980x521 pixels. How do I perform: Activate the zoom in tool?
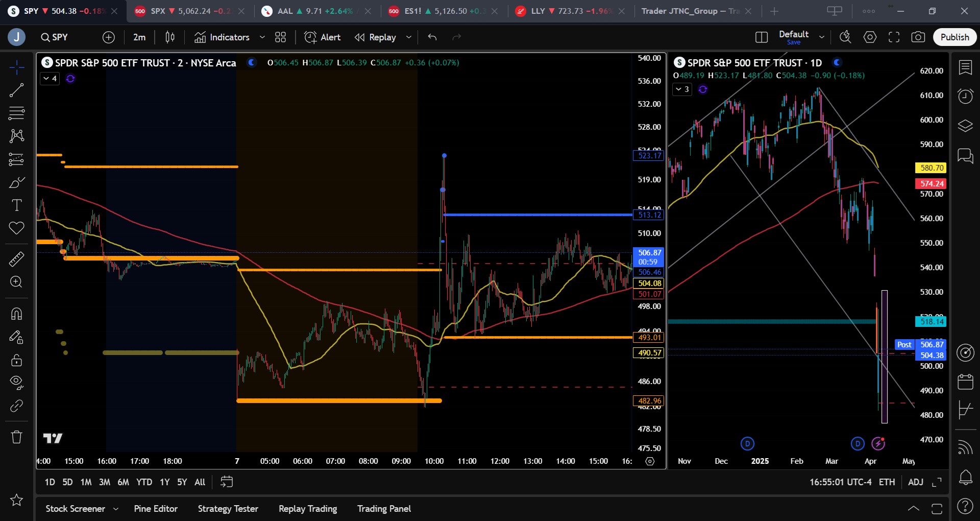[x=16, y=282]
